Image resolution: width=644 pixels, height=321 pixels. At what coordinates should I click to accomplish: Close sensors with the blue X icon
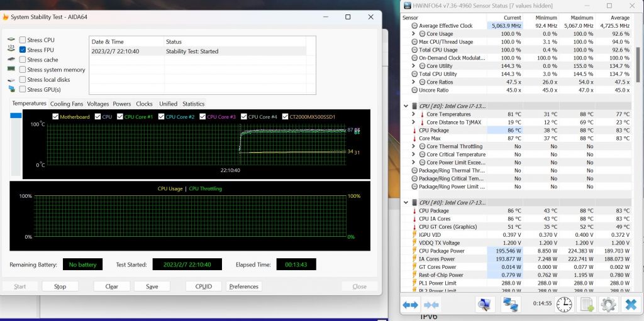point(630,305)
